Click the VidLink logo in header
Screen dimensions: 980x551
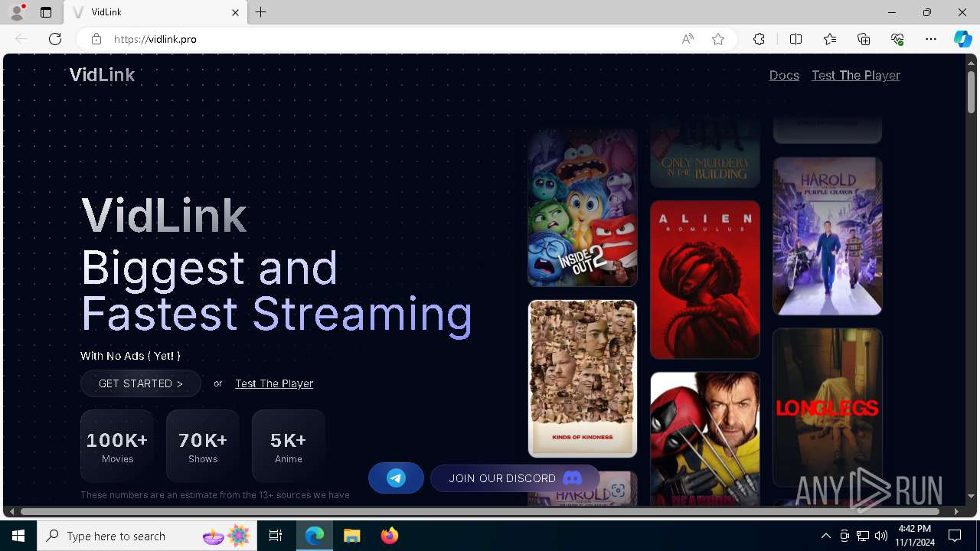click(102, 75)
